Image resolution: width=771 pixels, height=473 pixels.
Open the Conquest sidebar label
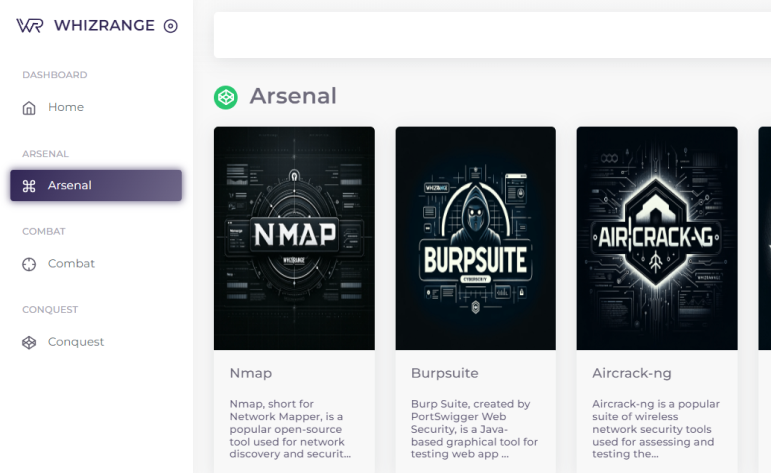click(76, 342)
